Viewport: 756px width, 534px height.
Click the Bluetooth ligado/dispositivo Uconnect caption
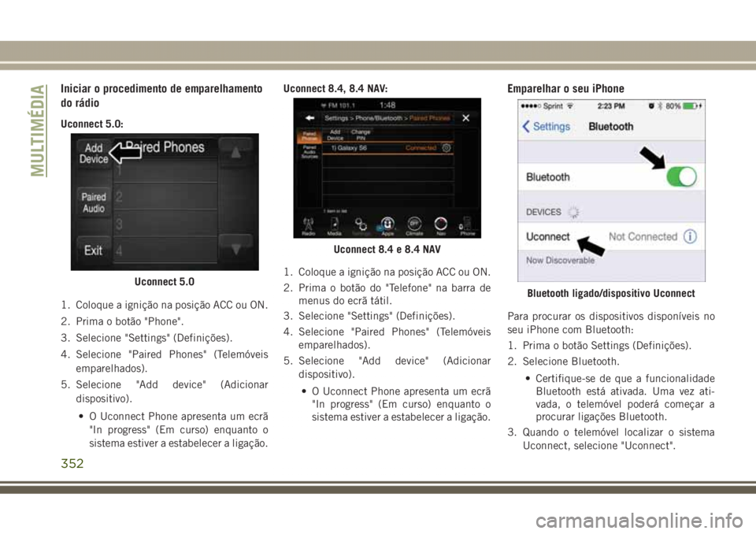(611, 293)
